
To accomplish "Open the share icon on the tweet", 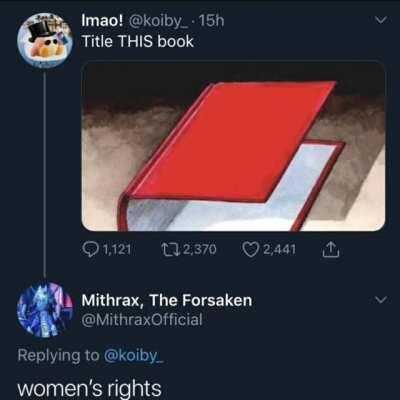I will coord(331,249).
